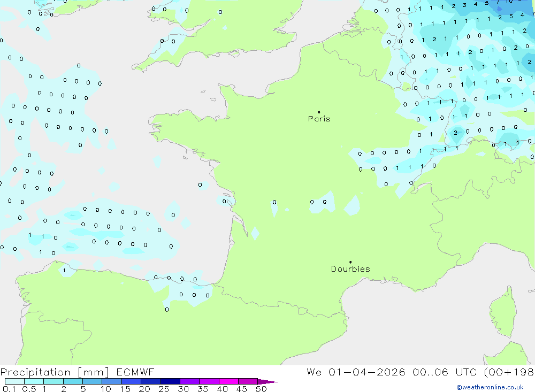Open the weatheronline.co.uk copyright link
Viewport: 535px width, 392px height.
[490, 387]
